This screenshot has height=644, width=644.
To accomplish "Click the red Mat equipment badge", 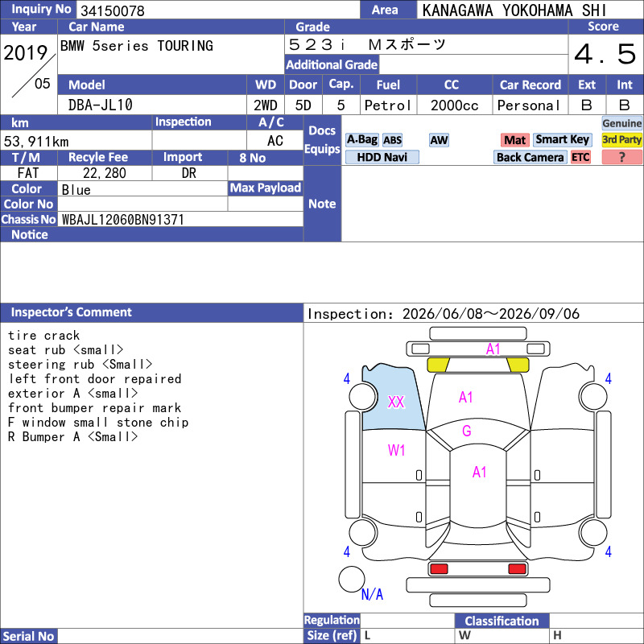I will point(514,140).
